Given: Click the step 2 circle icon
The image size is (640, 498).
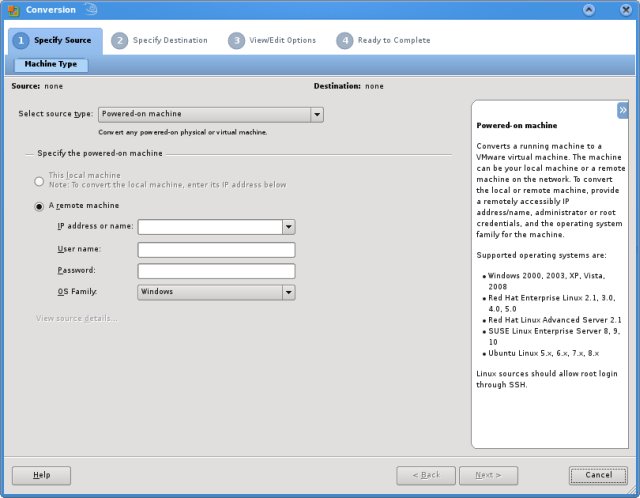Looking at the screenshot, I should pyautogui.click(x=120, y=41).
